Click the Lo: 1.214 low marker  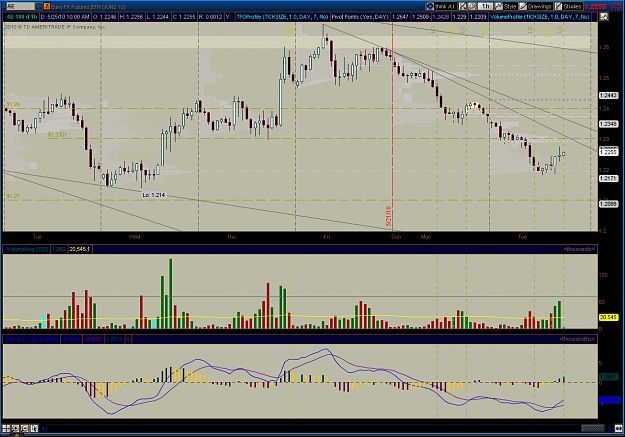(153, 195)
